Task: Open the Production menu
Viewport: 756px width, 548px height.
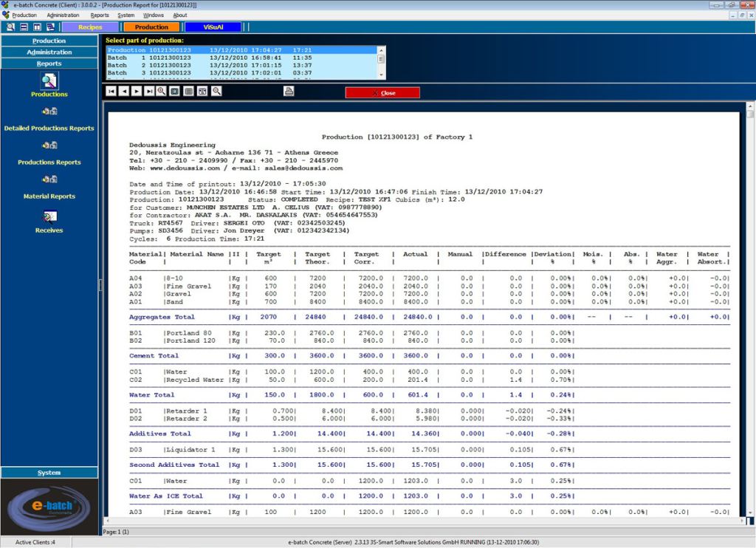Action: point(24,16)
